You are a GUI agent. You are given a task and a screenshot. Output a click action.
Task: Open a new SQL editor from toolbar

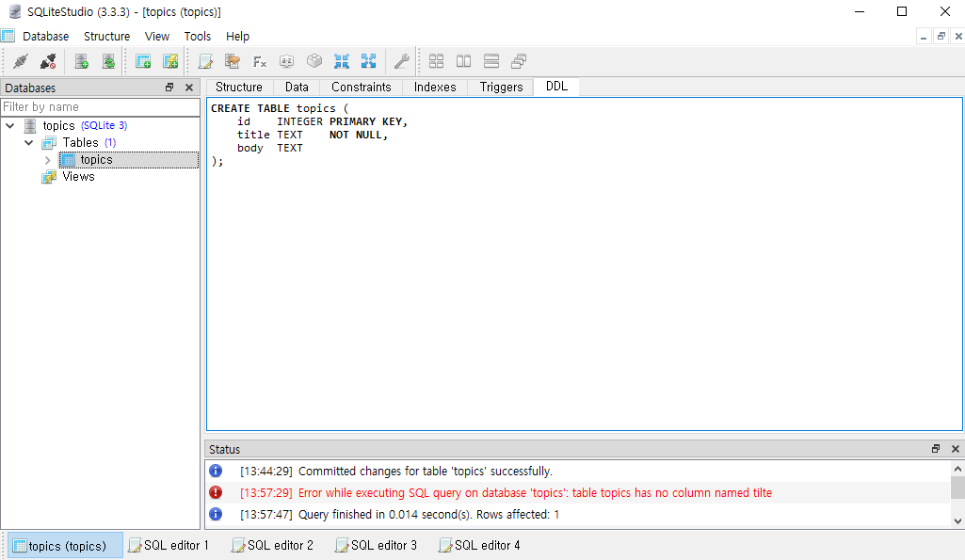pyautogui.click(x=205, y=61)
